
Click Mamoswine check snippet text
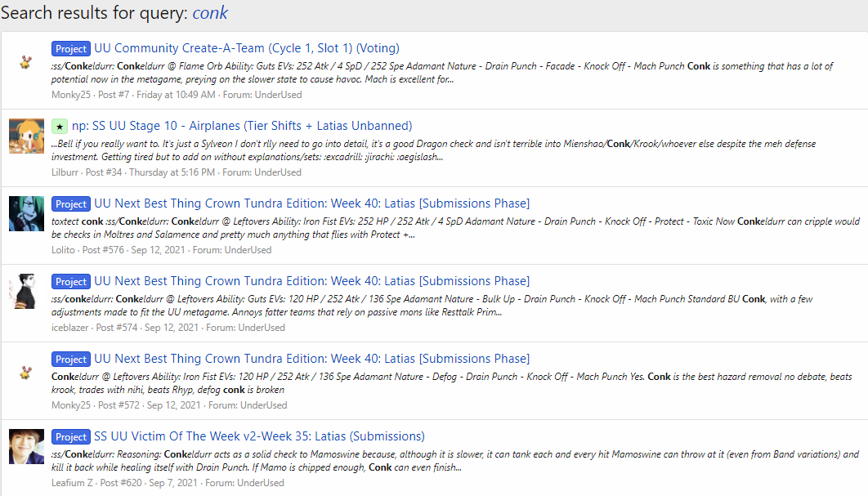point(455,461)
